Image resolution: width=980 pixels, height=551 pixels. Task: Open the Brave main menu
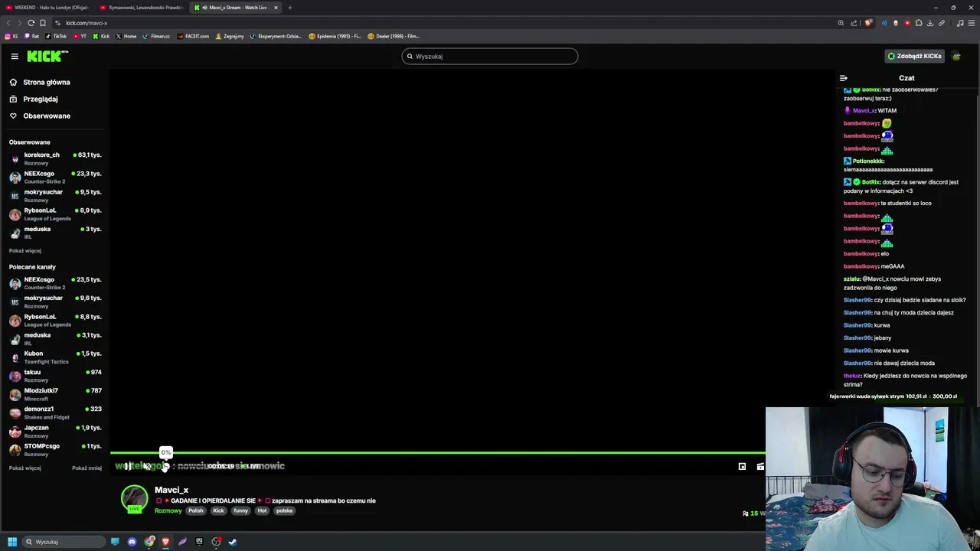[x=972, y=23]
